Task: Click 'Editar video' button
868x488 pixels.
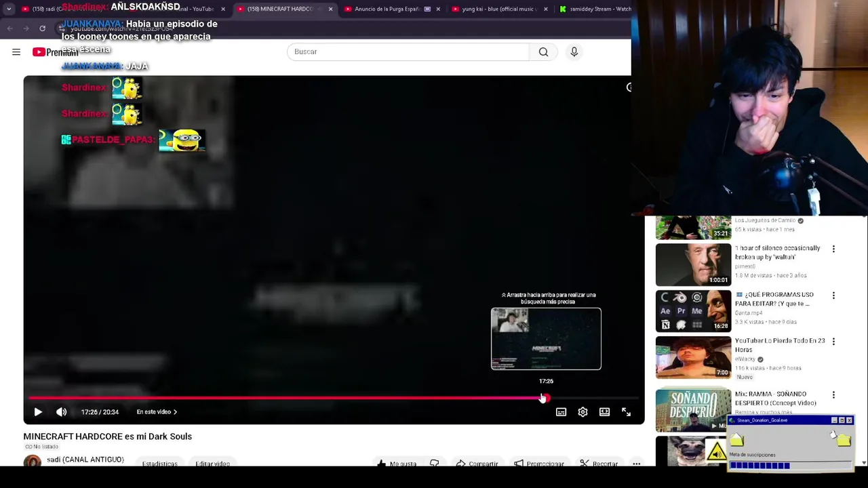Action: point(212,464)
